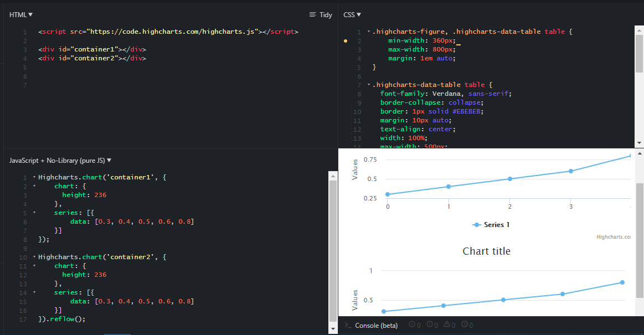Click the console prompt icon
The image size is (644, 335).
click(347, 326)
